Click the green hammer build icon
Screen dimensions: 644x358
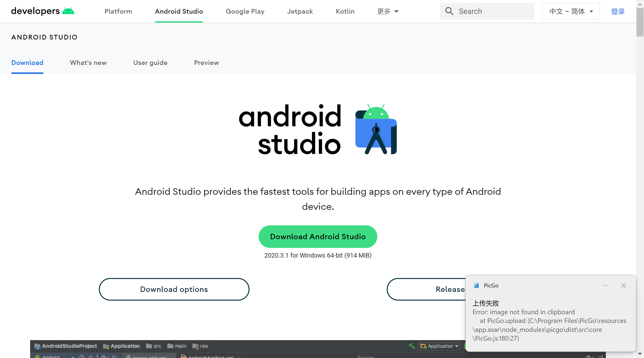click(x=411, y=346)
